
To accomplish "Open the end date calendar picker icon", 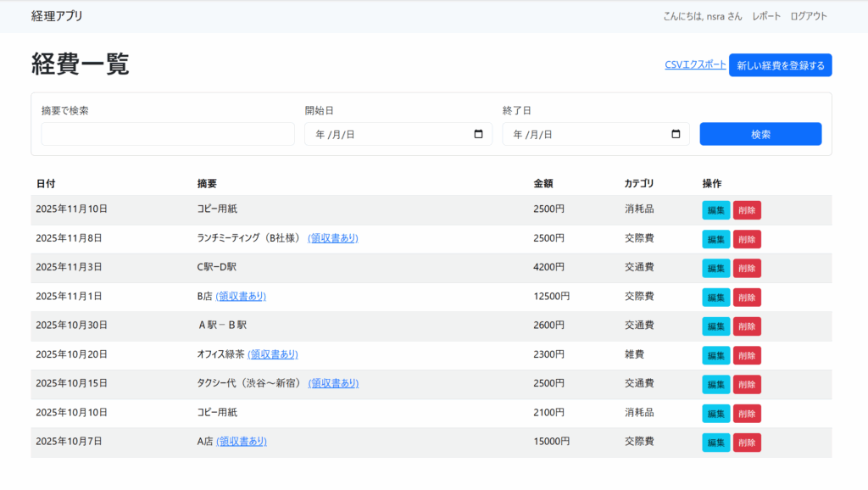I will click(676, 134).
